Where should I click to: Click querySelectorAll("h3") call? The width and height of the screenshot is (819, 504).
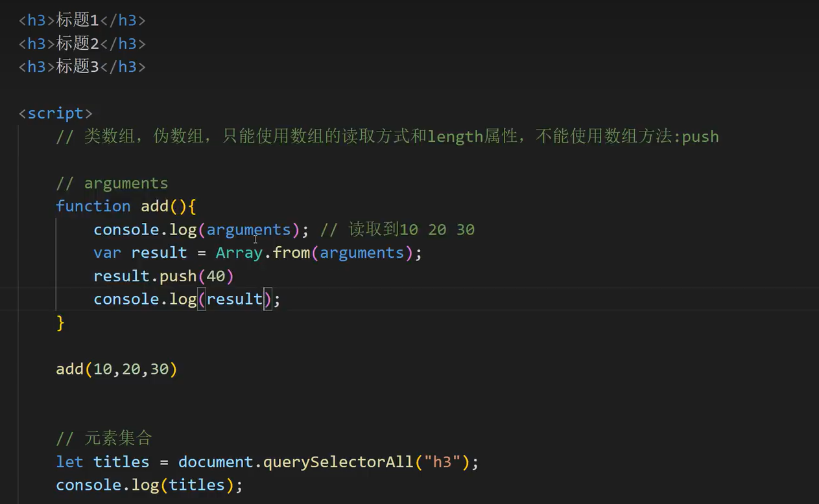(x=366, y=462)
